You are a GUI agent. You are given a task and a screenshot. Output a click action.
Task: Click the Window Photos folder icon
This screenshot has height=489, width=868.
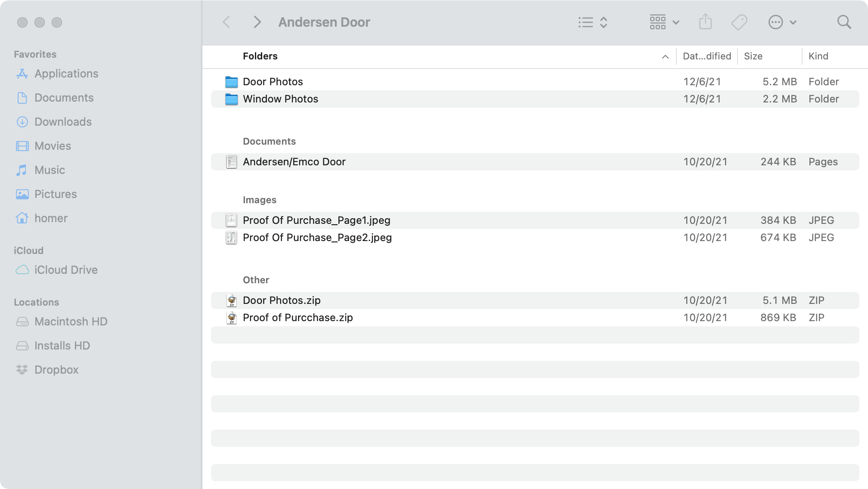point(232,99)
